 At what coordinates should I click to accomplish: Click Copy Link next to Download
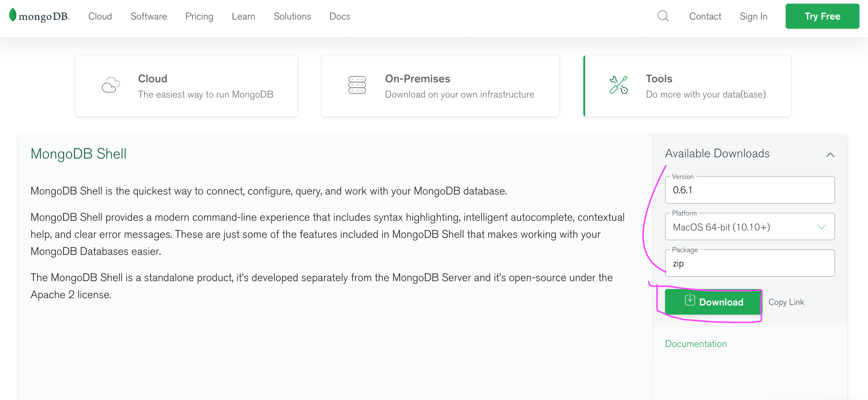click(786, 302)
